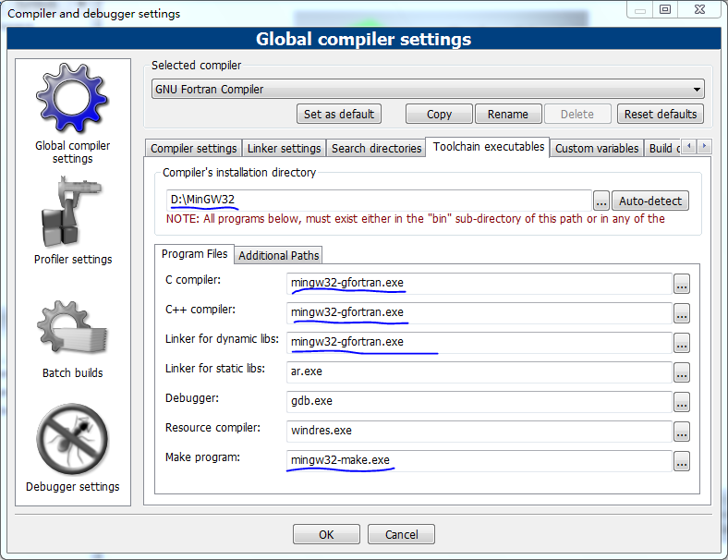The image size is (728, 560).
Task: Click Global compiler settings sidebar label
Action: coord(72,152)
